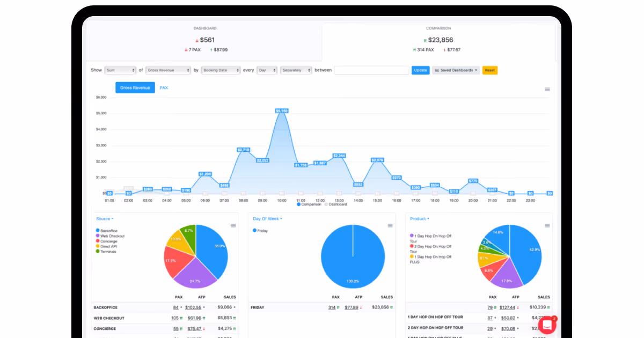The height and width of the screenshot is (338, 644).
Task: Toggle Terminals in Source legend
Action: coord(106,252)
